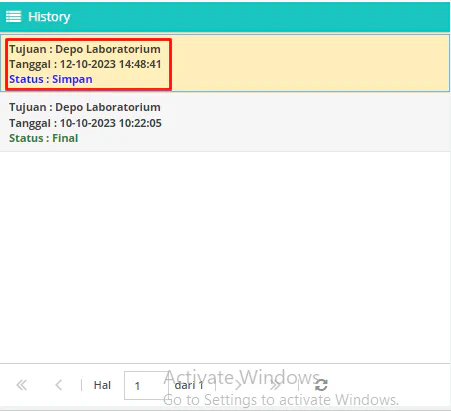Jump to the first page of history
This screenshot has width=451, height=411.
pos(22,385)
